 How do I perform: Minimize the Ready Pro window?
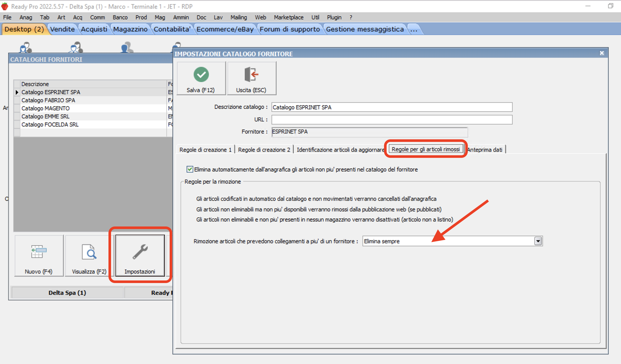[x=588, y=6]
